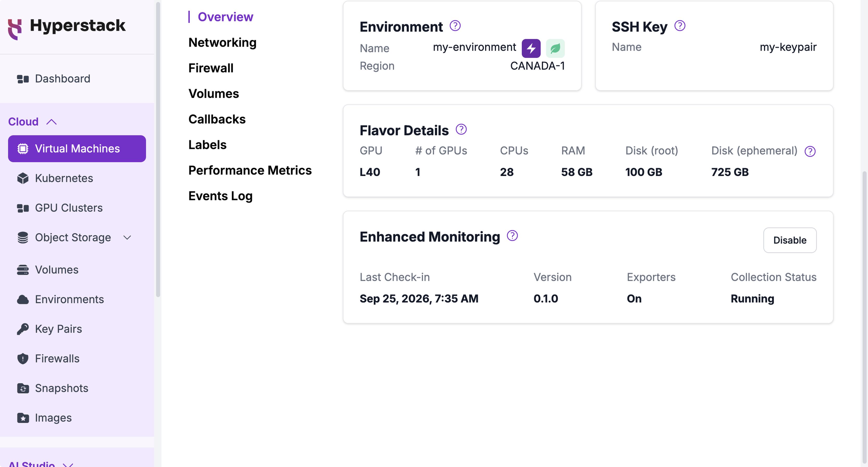Click the CANADA-1 region value
This screenshot has height=467, width=868.
click(537, 66)
